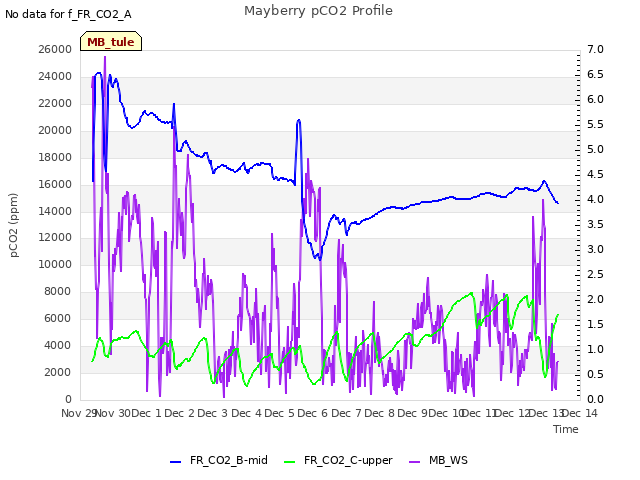Click the Dec 1 date label
Viewport: 640px width, 480px height.
point(147,413)
